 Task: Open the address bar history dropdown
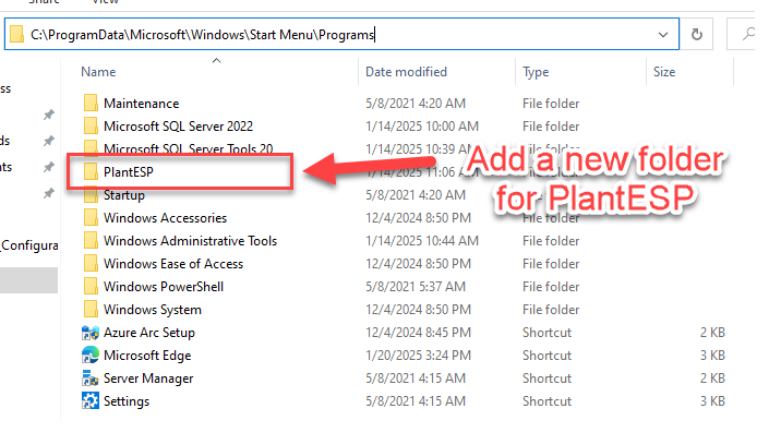click(x=663, y=35)
